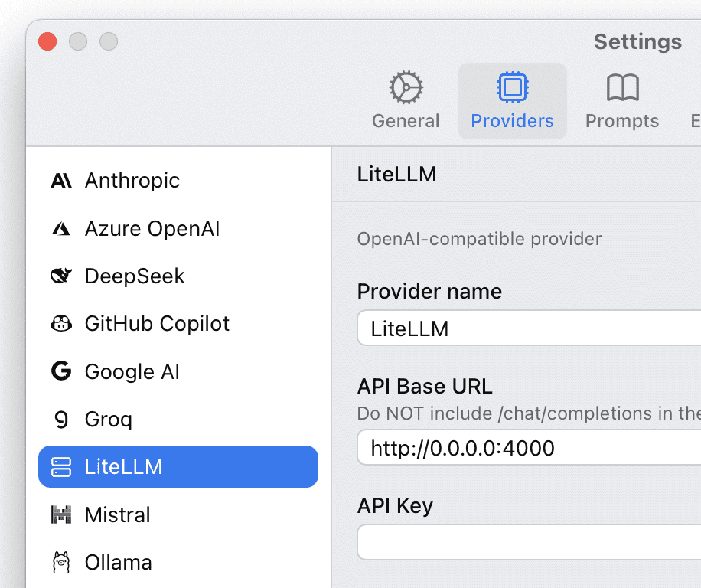Viewport: 701px width, 588px height.
Task: Click the Google AI "G" logo
Action: coord(61,372)
